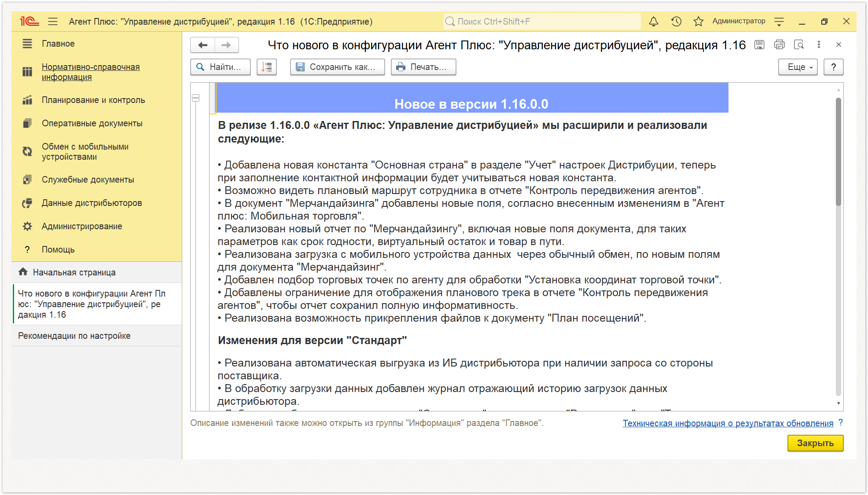
Task: Open favorites star icon
Action: [x=699, y=21]
